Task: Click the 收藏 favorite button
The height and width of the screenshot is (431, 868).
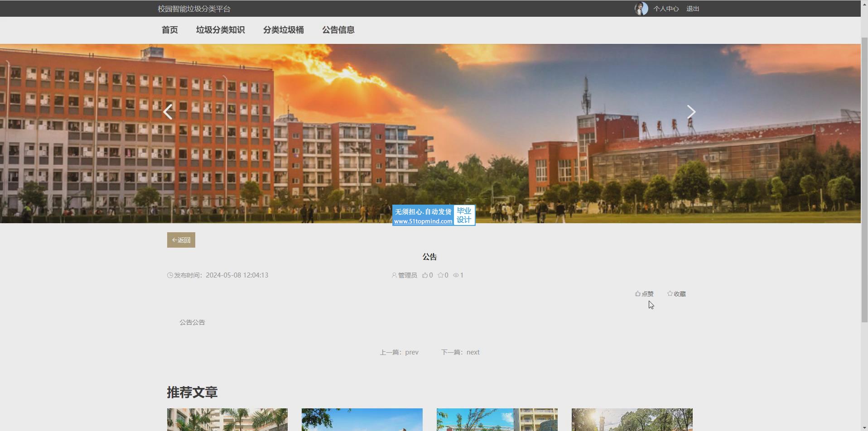Action: pyautogui.click(x=676, y=294)
